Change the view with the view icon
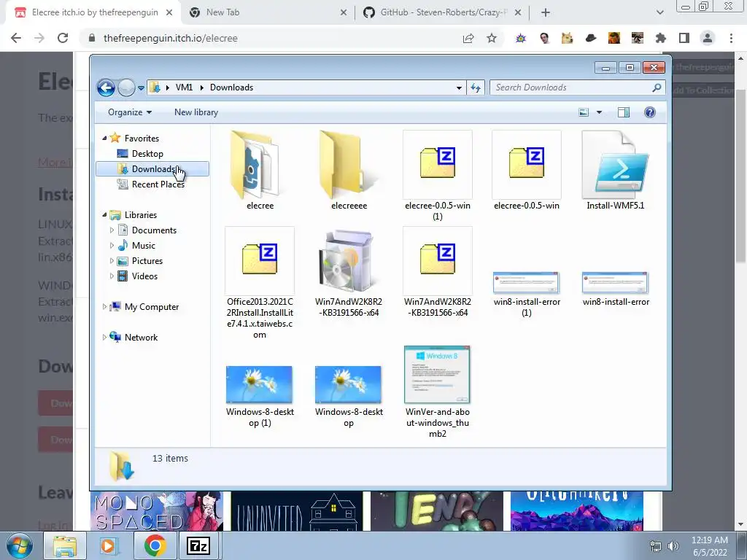 (x=584, y=112)
